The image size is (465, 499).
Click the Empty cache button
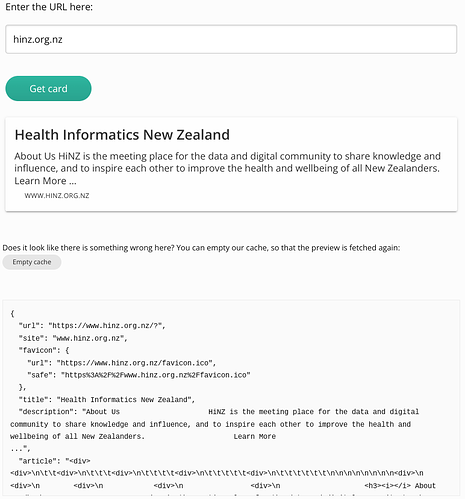[x=32, y=262]
